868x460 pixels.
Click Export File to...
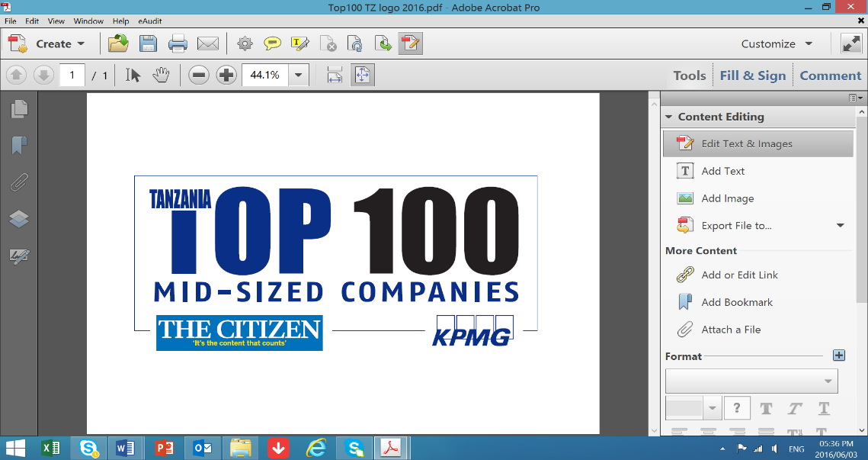click(x=736, y=226)
